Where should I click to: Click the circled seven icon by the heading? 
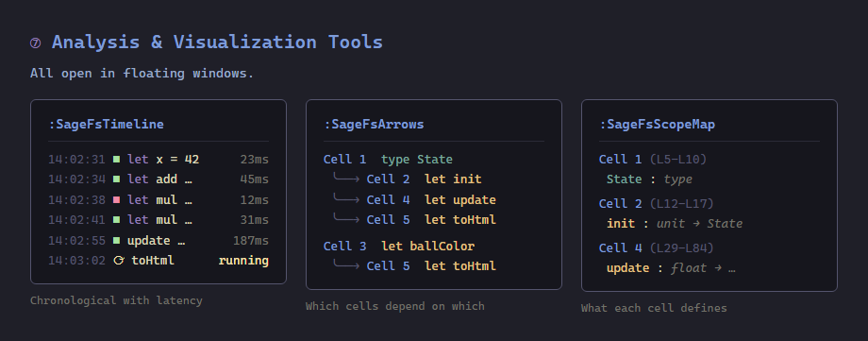(x=36, y=43)
